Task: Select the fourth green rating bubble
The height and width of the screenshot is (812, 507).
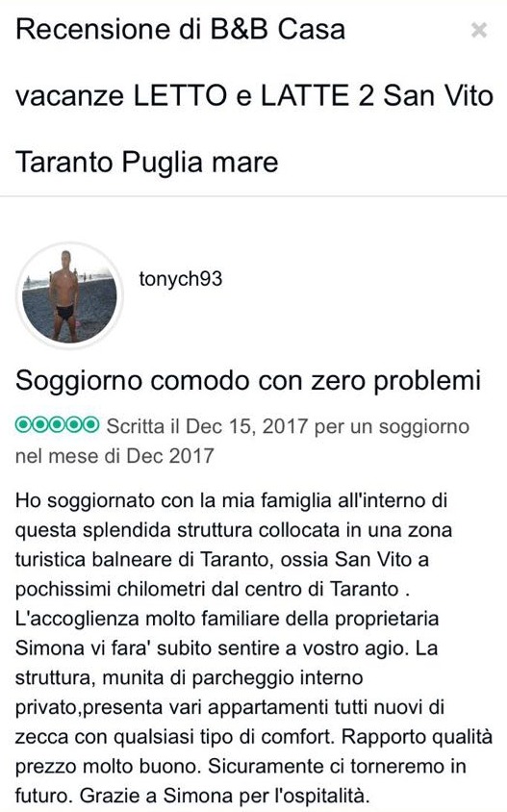Action: pos(74,425)
